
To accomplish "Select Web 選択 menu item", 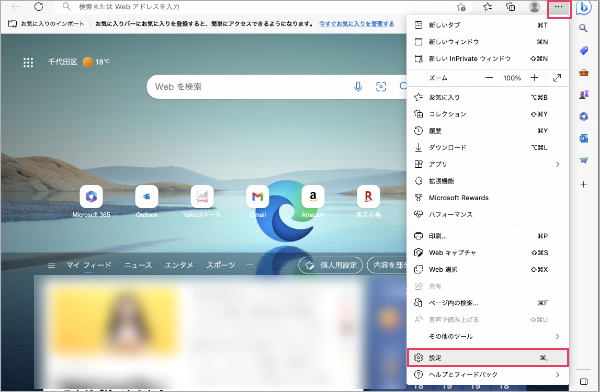I will tap(488, 270).
